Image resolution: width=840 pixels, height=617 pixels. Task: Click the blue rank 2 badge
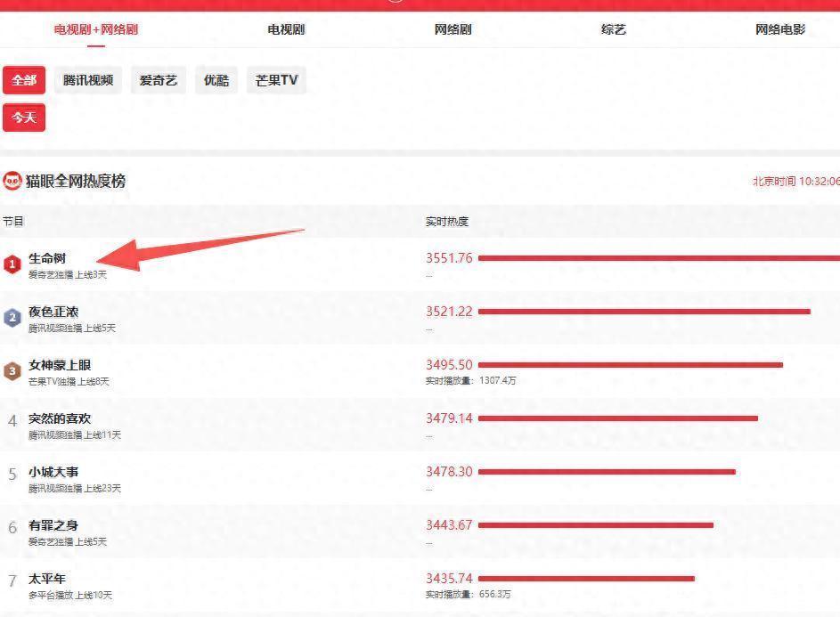click(12, 318)
